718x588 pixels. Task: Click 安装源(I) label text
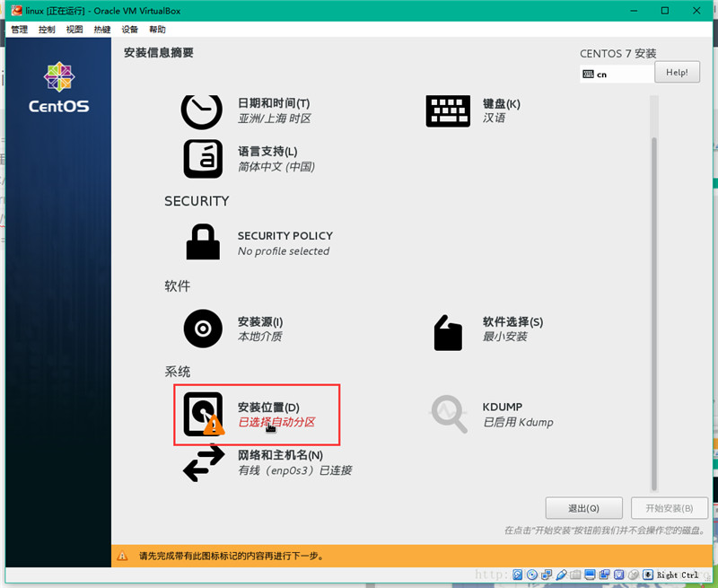tap(260, 321)
